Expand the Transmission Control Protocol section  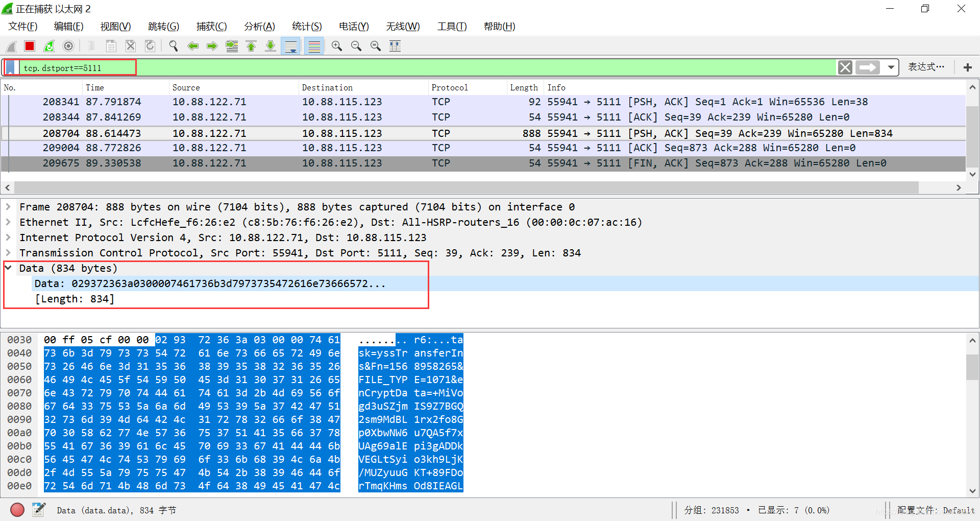[8, 253]
